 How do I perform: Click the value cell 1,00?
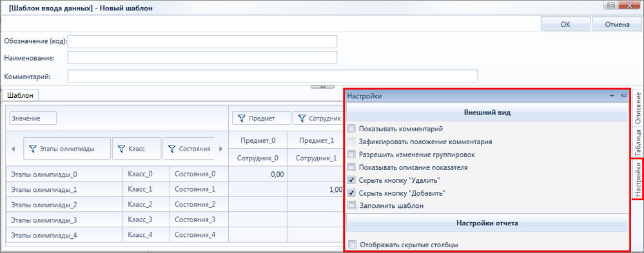[x=315, y=189]
